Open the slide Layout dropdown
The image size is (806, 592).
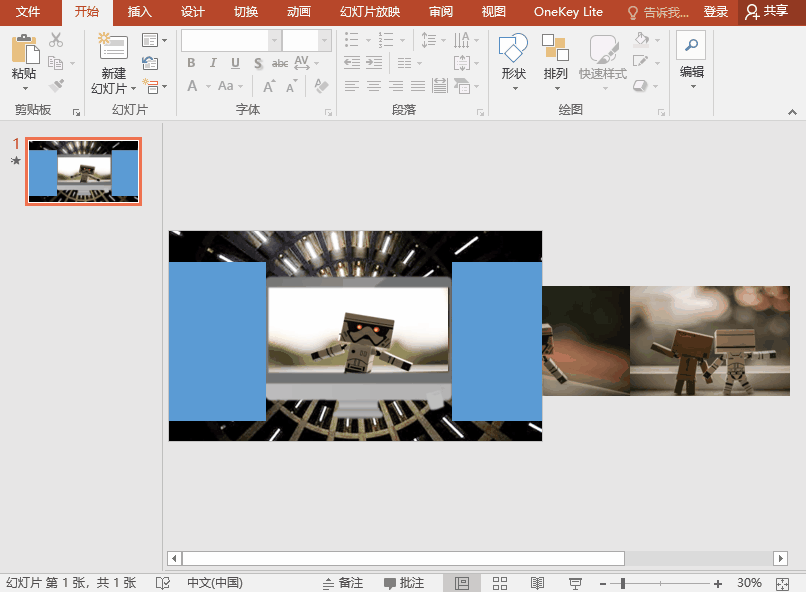[x=154, y=41]
